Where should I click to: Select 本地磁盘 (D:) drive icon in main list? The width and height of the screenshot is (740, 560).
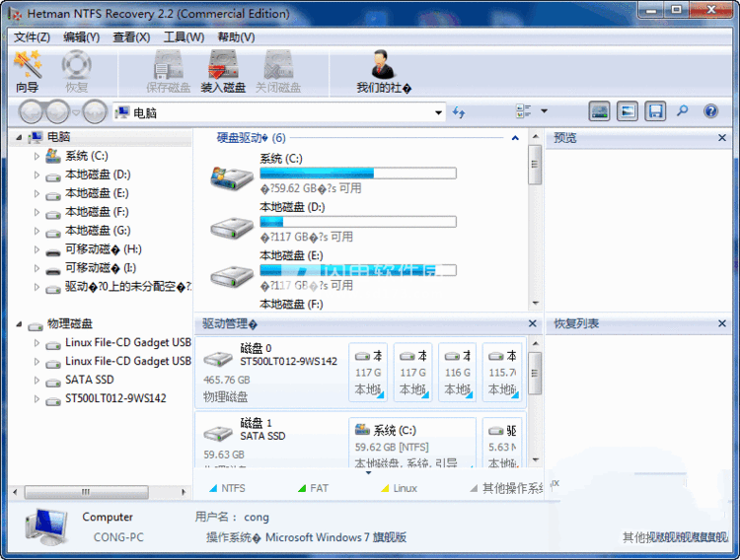(232, 228)
